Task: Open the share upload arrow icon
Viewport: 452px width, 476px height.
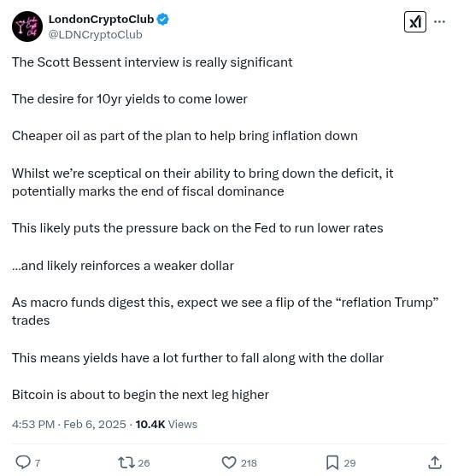Action: [435, 462]
